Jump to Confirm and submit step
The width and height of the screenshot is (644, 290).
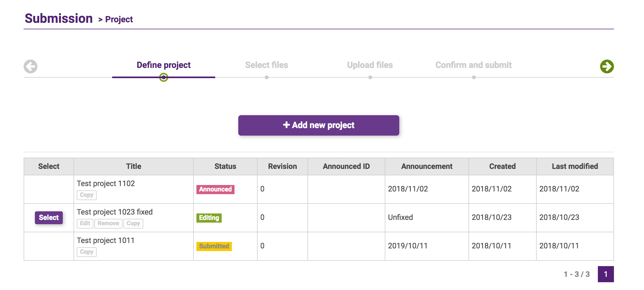coord(473,65)
